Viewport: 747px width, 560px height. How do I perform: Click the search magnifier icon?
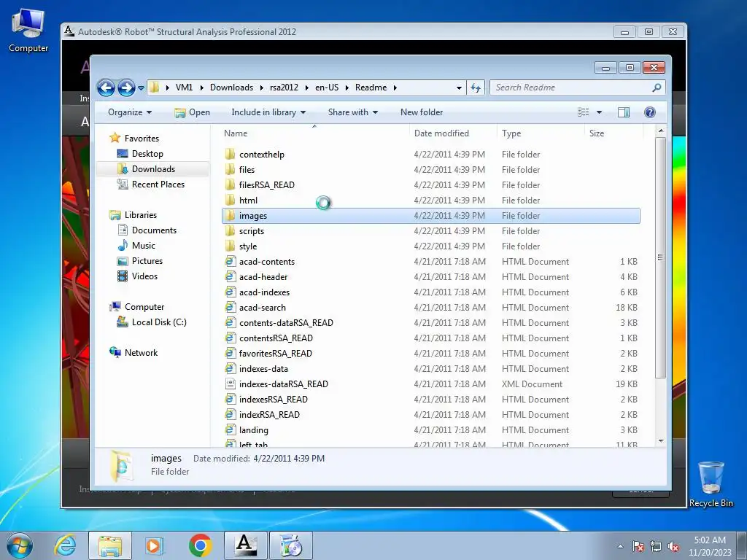tap(657, 87)
